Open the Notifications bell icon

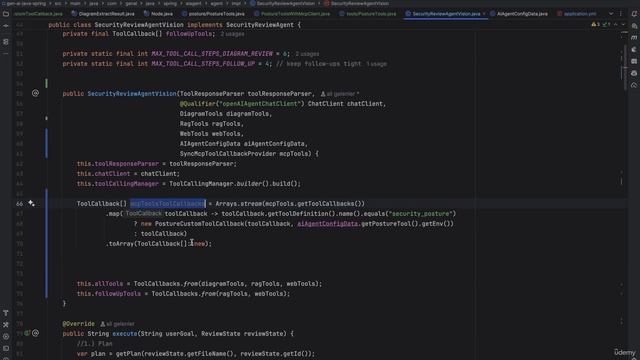(634, 14)
